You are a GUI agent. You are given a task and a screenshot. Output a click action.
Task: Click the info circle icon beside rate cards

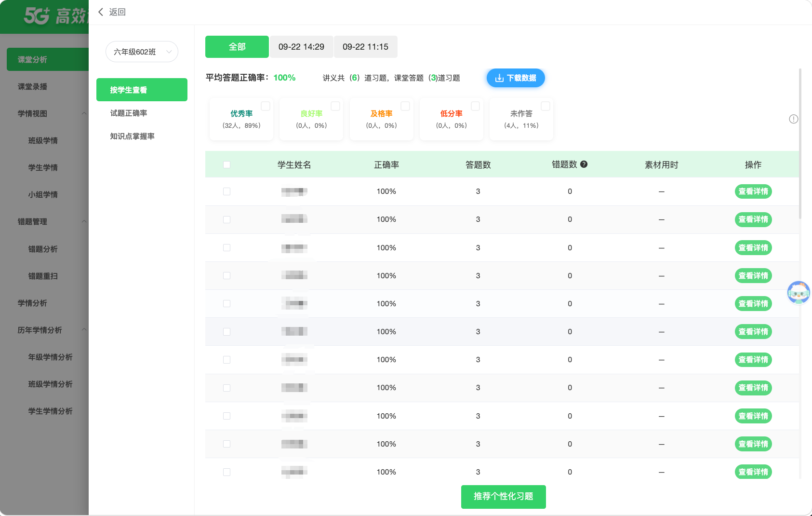click(x=794, y=119)
